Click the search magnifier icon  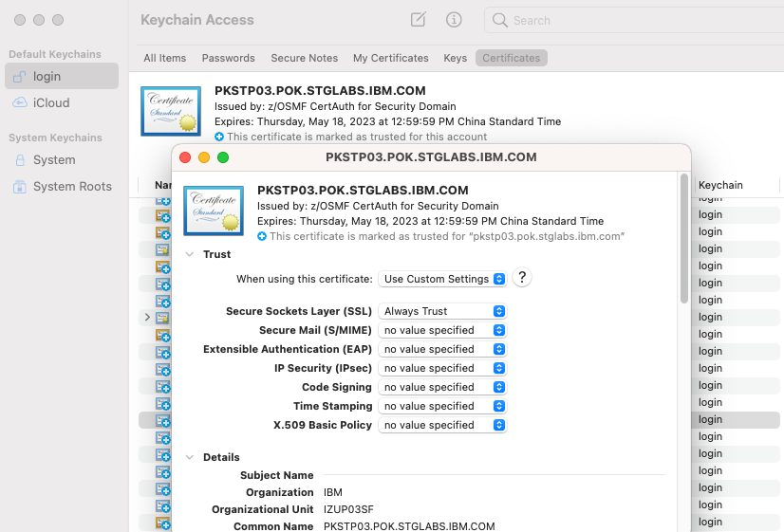click(499, 20)
